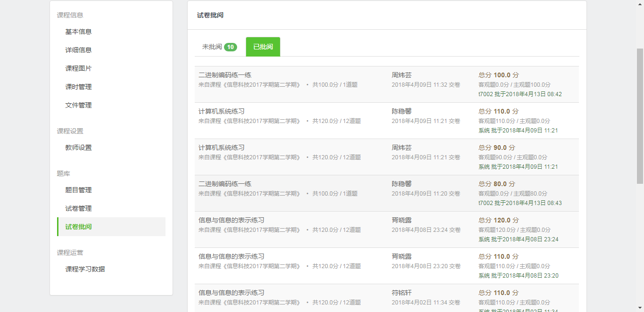
Task: Switch to the 未批阅 tab
Action: click(212, 47)
